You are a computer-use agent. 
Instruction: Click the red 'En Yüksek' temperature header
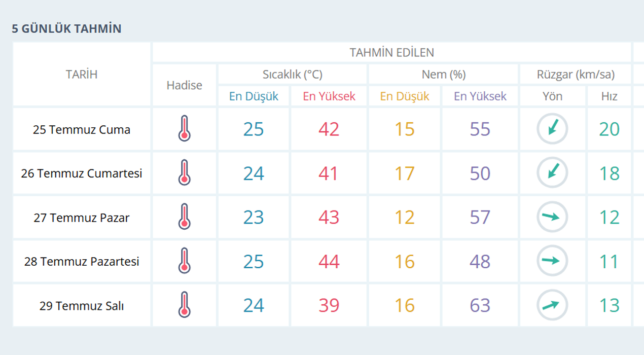[329, 96]
